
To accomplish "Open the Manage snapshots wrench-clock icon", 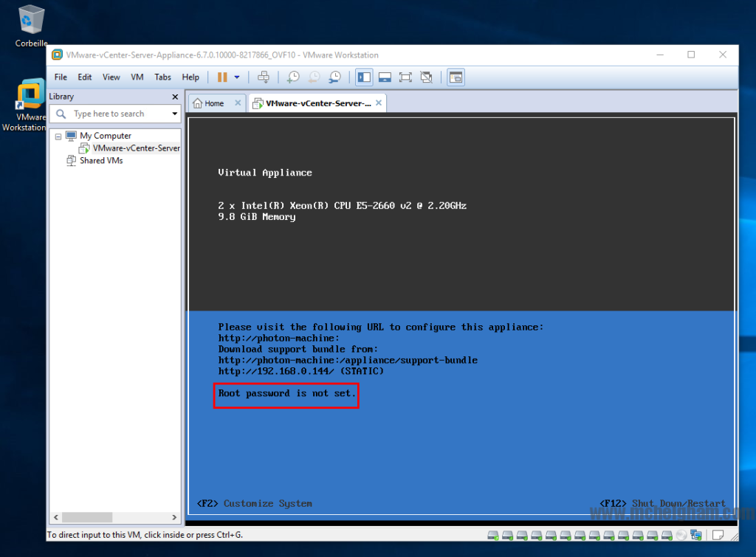I will (334, 77).
